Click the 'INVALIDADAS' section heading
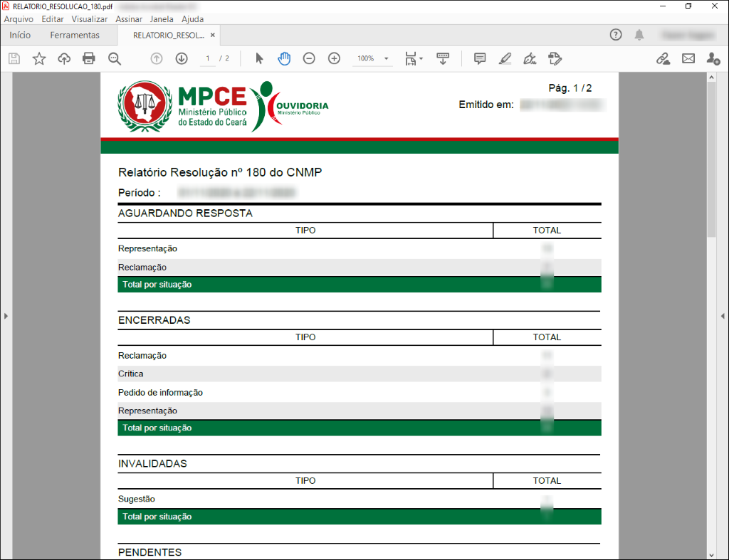The image size is (729, 560). pos(152,464)
